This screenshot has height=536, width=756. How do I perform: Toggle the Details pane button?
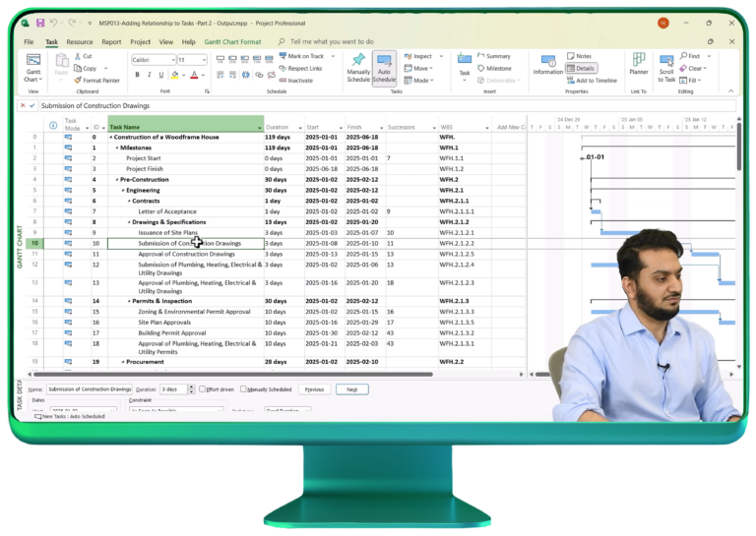(x=582, y=69)
